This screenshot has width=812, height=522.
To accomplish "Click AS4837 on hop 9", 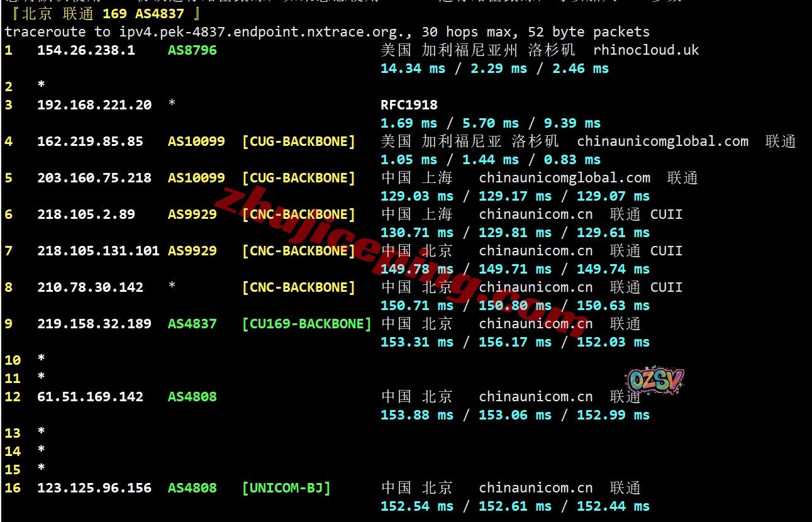I will (x=192, y=324).
